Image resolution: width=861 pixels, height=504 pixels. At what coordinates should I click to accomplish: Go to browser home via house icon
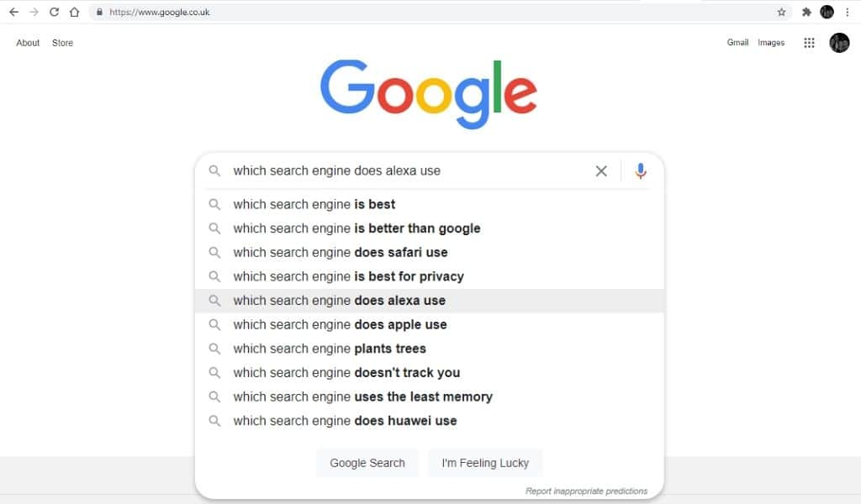(74, 12)
